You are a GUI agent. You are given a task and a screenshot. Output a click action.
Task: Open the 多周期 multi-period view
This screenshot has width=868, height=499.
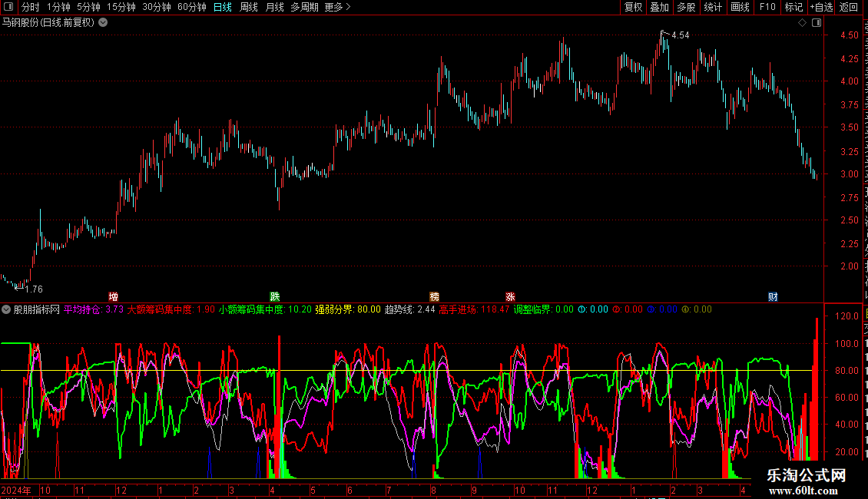304,7
